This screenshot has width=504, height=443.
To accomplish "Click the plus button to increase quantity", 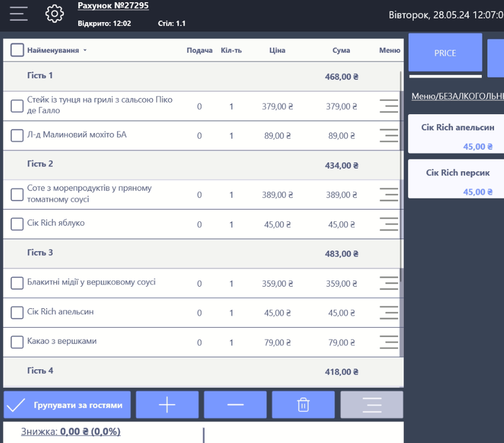I will coord(167,405).
